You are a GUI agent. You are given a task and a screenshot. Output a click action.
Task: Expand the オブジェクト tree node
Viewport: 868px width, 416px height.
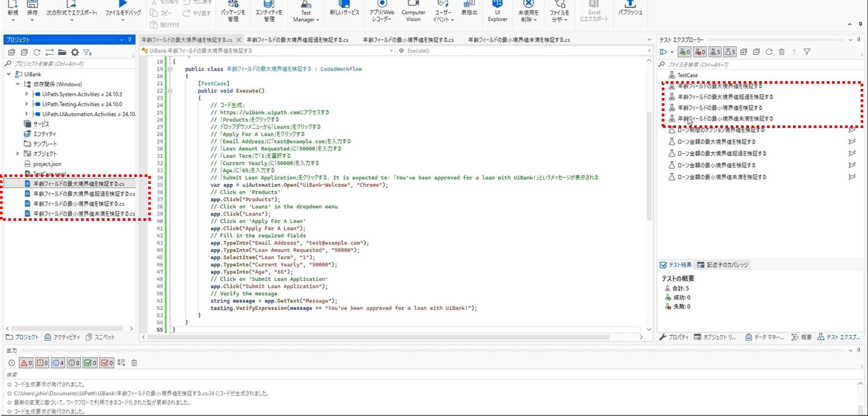point(18,154)
